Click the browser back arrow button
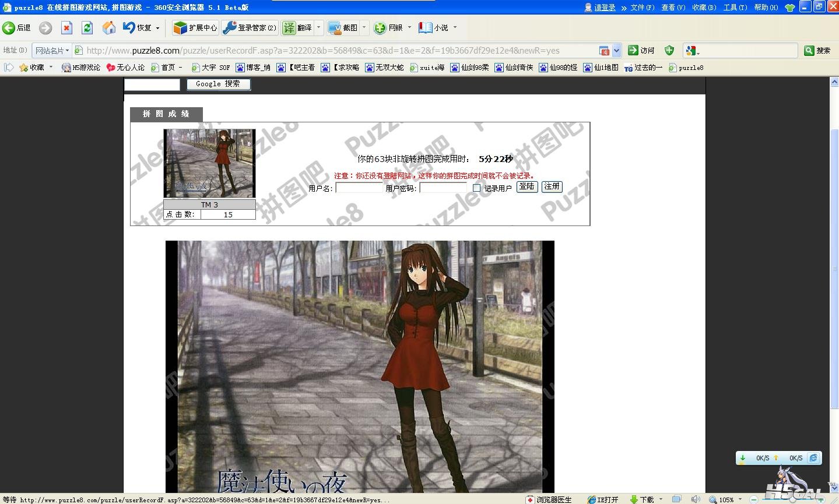 [x=9, y=28]
